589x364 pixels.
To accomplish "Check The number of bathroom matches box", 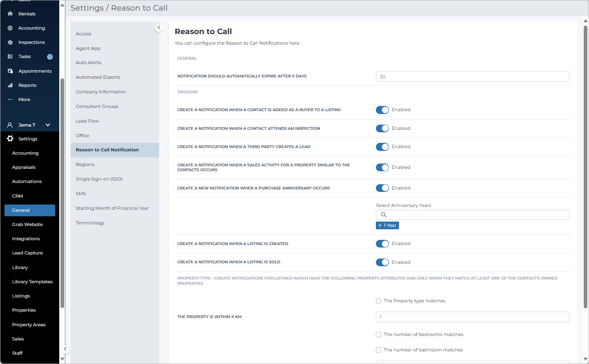I will (379, 350).
